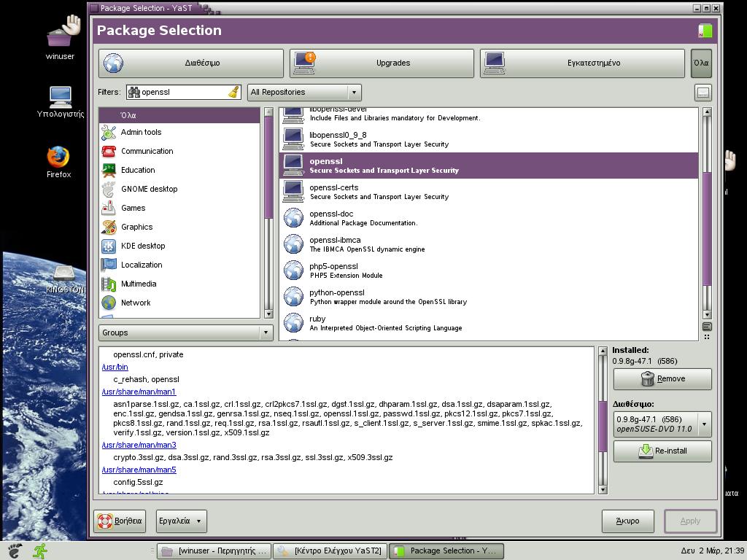Viewport: 747px width, 560px height.
Task: Choose the KDE desktop icon
Action: click(x=109, y=246)
